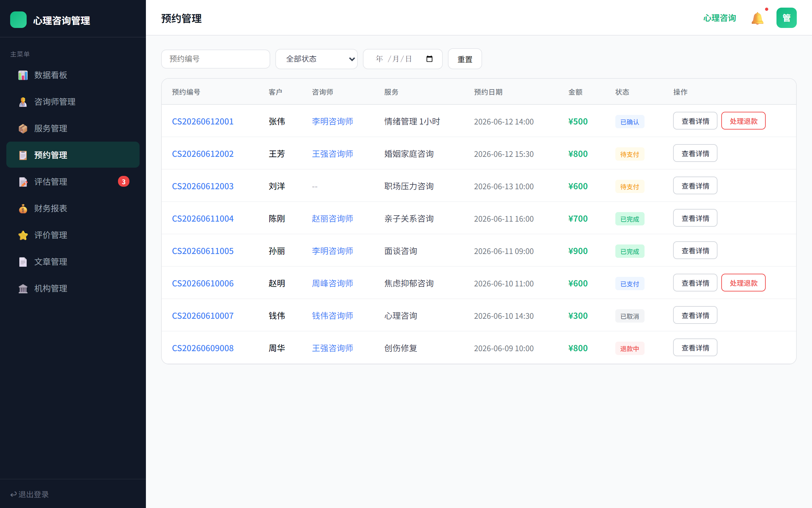Click the 焦虑抑郁咨询 service cell

pos(409,283)
